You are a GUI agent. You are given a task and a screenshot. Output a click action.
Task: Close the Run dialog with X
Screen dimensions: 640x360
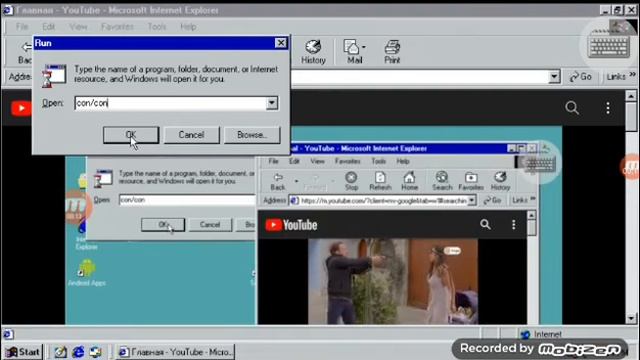(x=281, y=43)
